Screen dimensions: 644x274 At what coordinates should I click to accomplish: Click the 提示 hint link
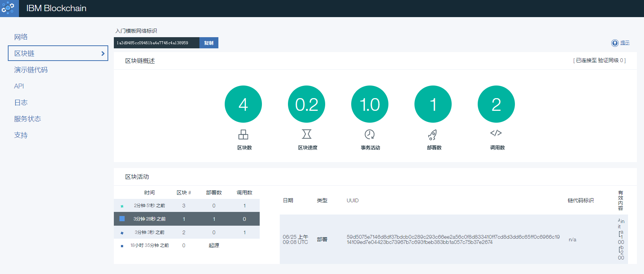[625, 43]
